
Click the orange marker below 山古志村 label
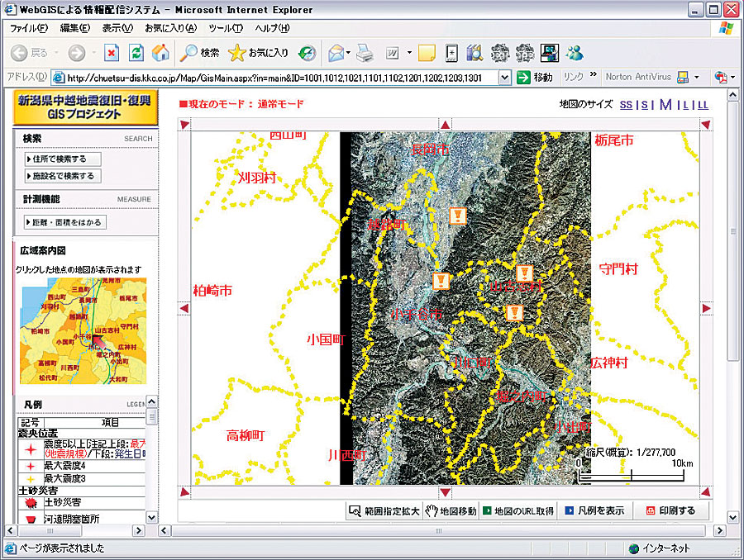515,312
